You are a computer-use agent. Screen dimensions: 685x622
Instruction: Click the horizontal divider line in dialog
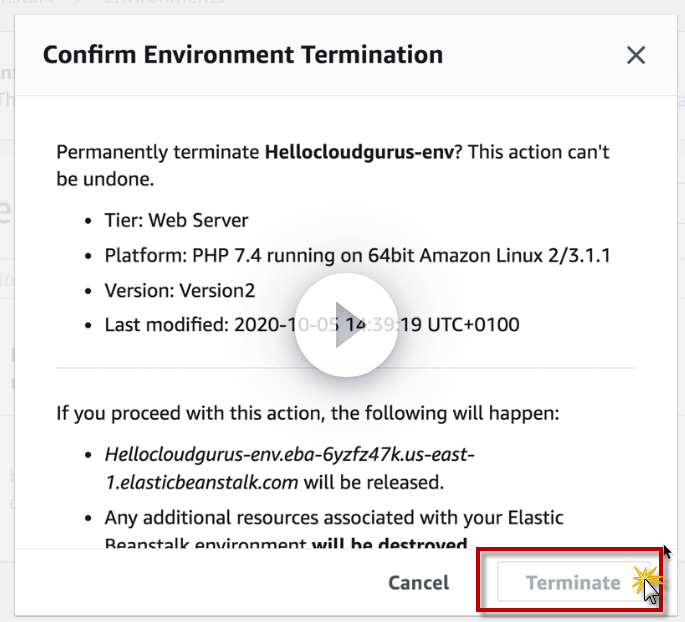[345, 369]
